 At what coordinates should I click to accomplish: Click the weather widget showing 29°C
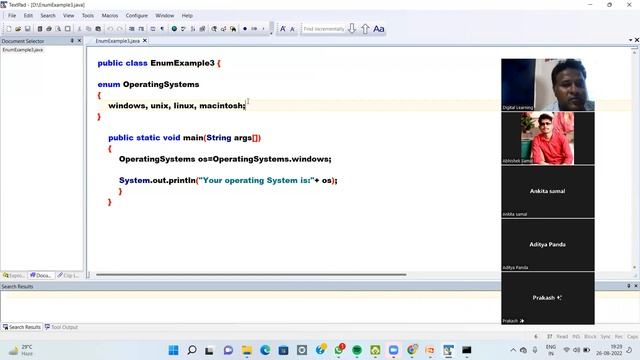point(20,350)
